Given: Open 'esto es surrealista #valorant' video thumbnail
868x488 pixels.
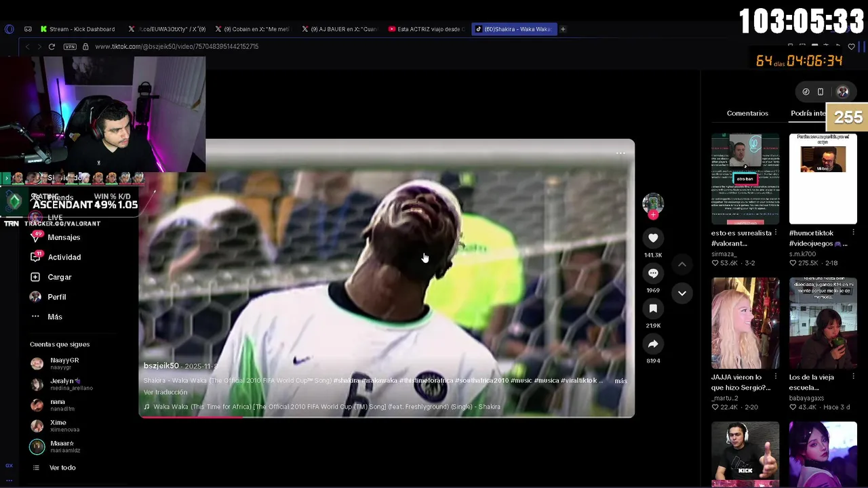Looking at the screenshot, I should (745, 179).
